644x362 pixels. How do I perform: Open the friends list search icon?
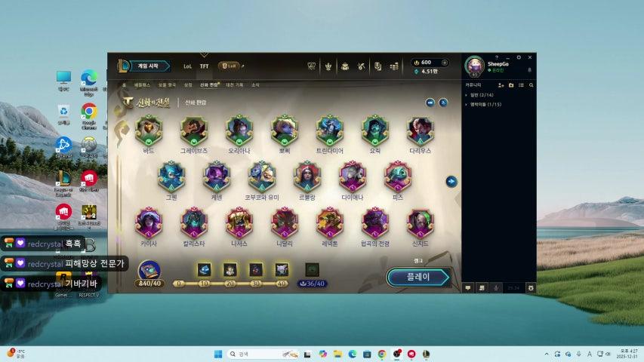coord(532,85)
